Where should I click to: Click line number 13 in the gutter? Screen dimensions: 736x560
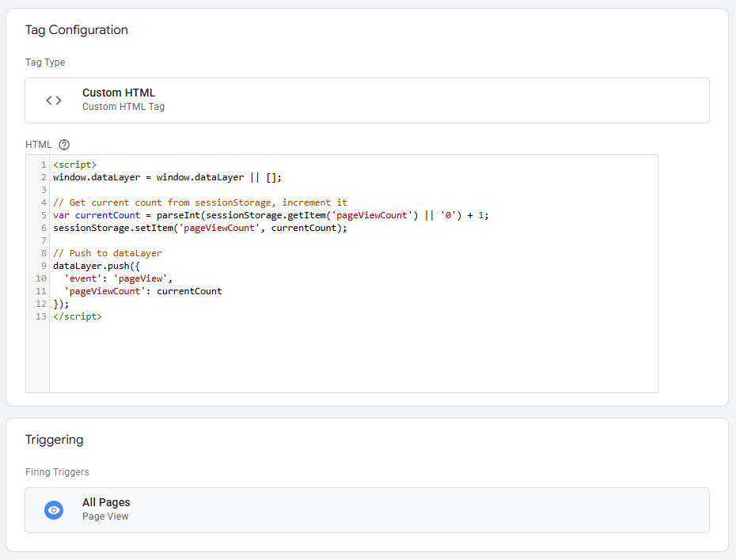click(41, 316)
